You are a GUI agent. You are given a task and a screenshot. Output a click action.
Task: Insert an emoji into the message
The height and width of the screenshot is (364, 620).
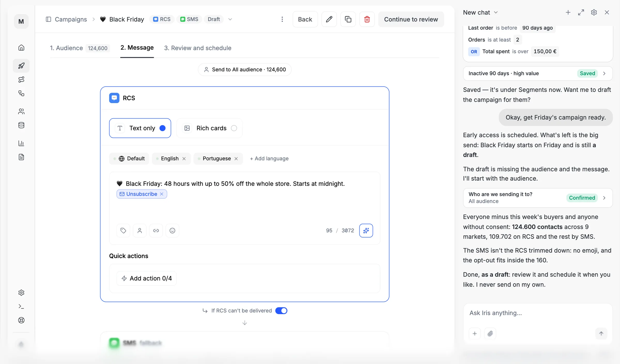point(172,230)
